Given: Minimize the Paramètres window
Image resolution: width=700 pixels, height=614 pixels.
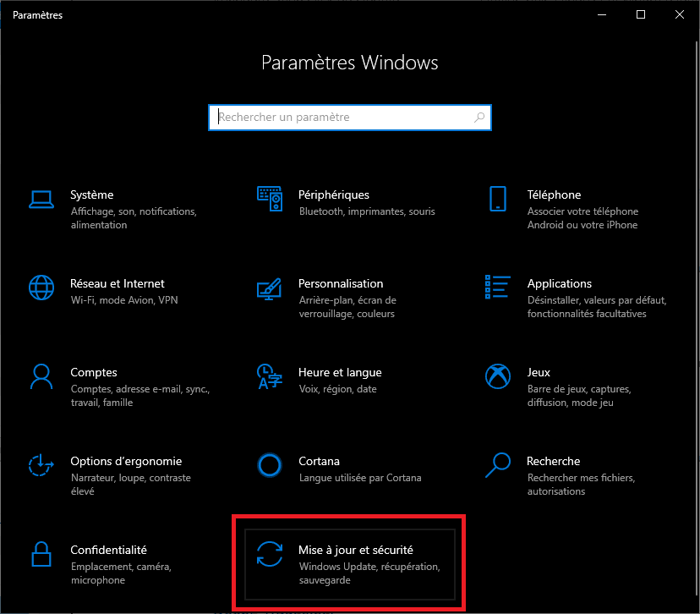Looking at the screenshot, I should pyautogui.click(x=602, y=14).
